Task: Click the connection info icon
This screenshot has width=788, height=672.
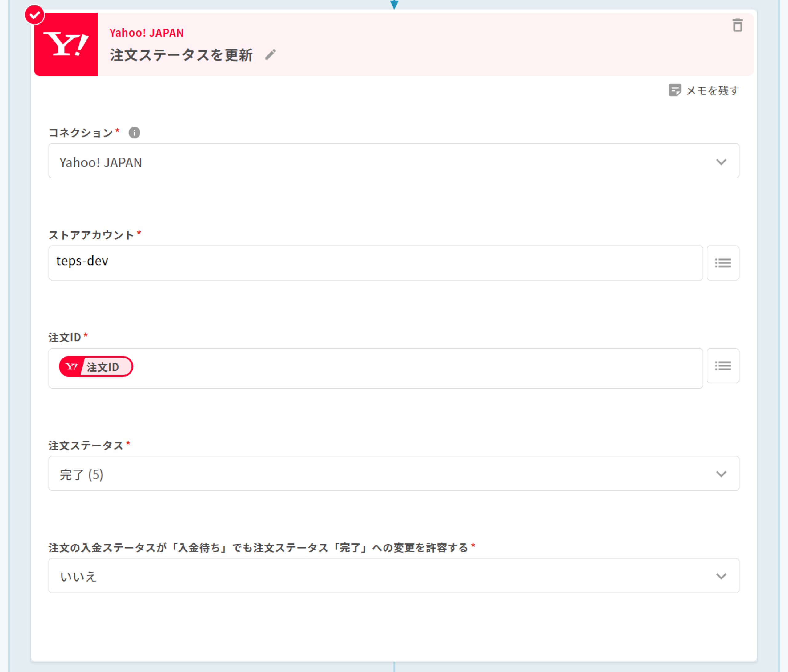Action: 134,133
